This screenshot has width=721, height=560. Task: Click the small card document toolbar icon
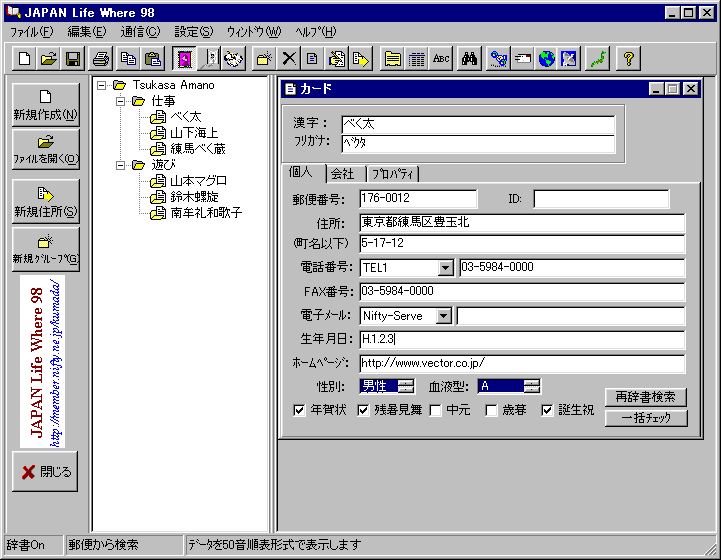coord(312,59)
